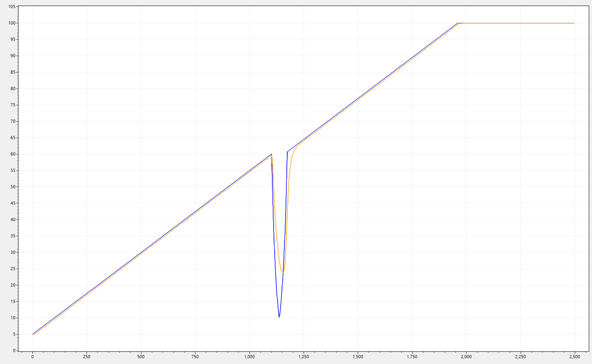The image size is (592, 364).
Task: Select the y-axis value 95
Action: tap(13, 39)
